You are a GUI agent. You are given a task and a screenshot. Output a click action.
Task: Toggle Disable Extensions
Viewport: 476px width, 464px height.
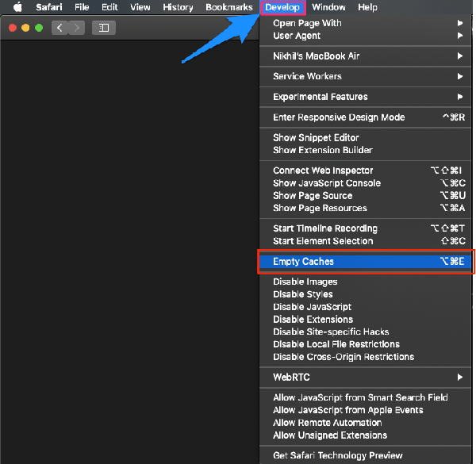point(366,320)
